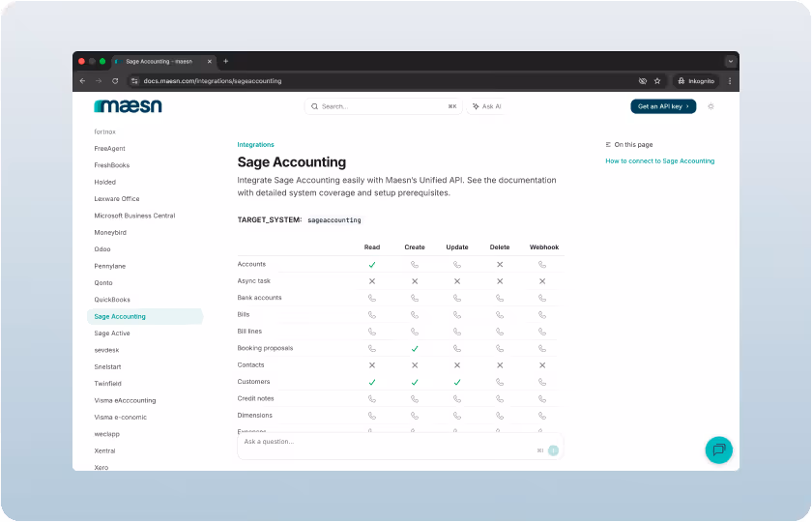Click the Ask AI button
The image size is (812, 522).
pyautogui.click(x=485, y=106)
